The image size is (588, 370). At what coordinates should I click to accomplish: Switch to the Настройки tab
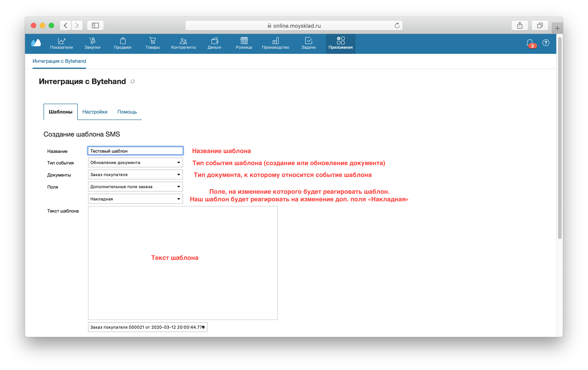pyautogui.click(x=95, y=112)
